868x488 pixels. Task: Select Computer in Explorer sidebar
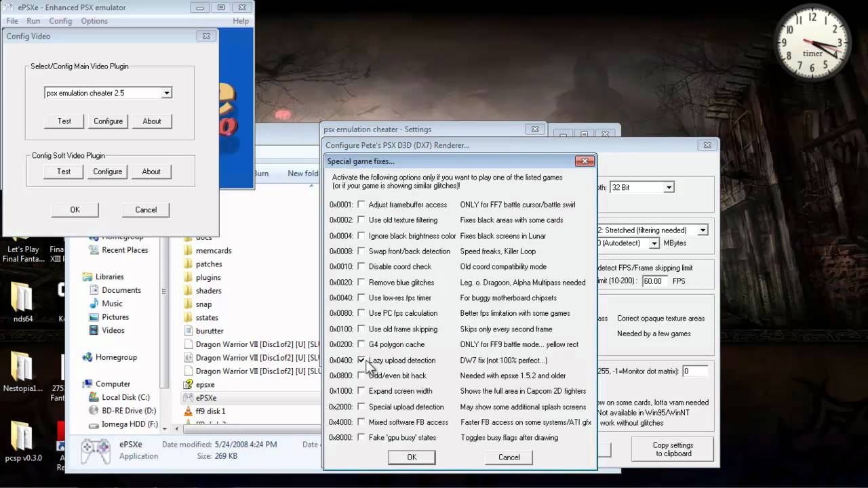pos(113,384)
